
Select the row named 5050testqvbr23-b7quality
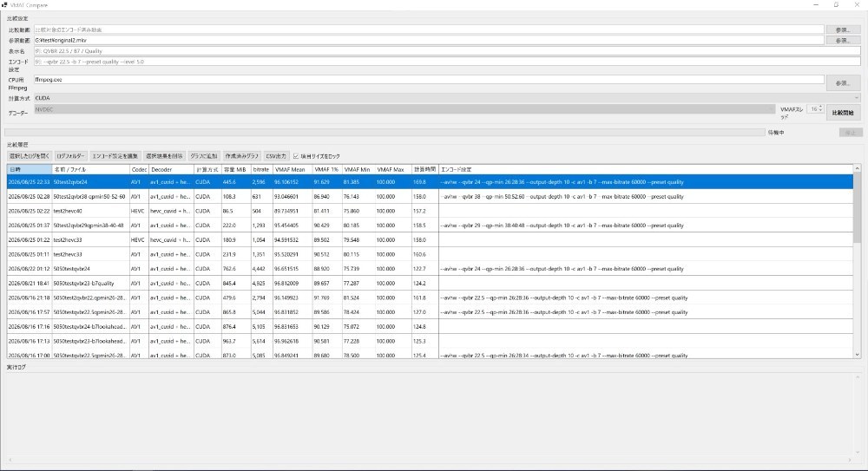[430, 283]
